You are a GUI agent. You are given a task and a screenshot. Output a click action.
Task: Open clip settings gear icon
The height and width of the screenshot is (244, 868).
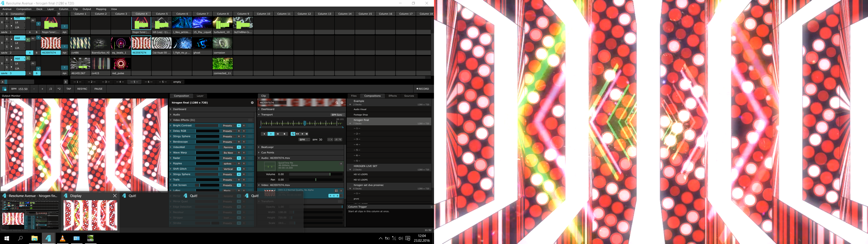point(342,103)
